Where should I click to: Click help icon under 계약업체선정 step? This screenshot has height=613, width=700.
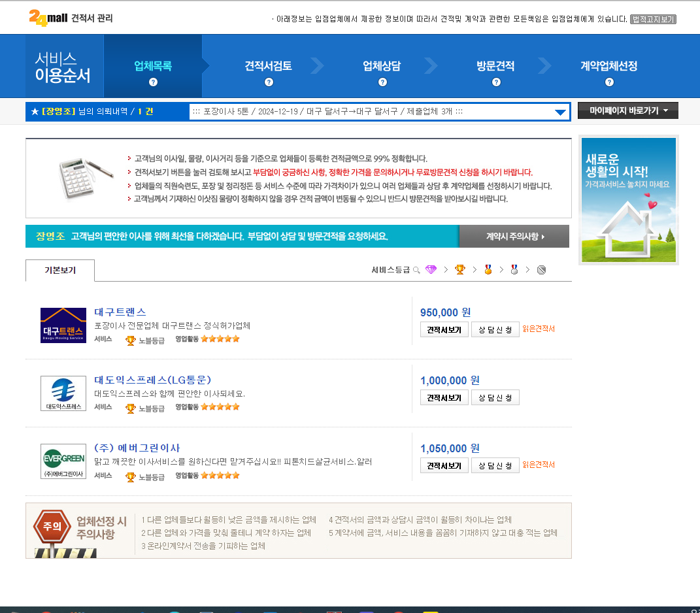(x=609, y=82)
